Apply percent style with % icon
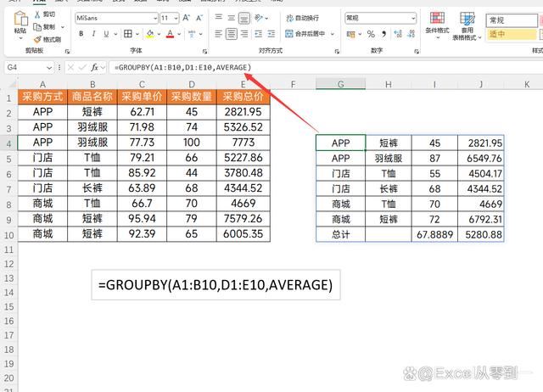 (371, 34)
